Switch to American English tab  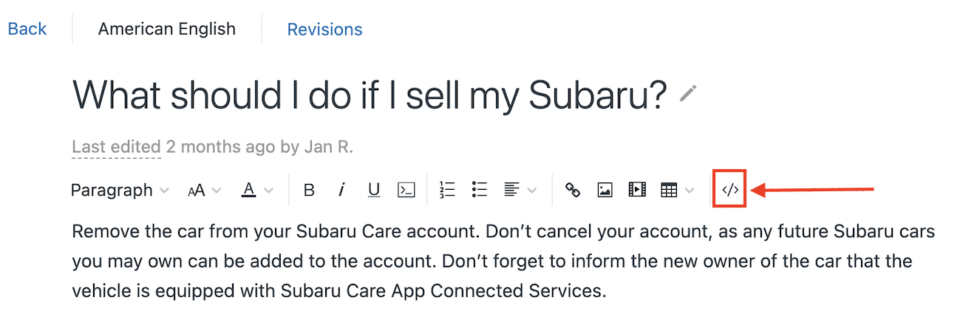click(x=167, y=30)
